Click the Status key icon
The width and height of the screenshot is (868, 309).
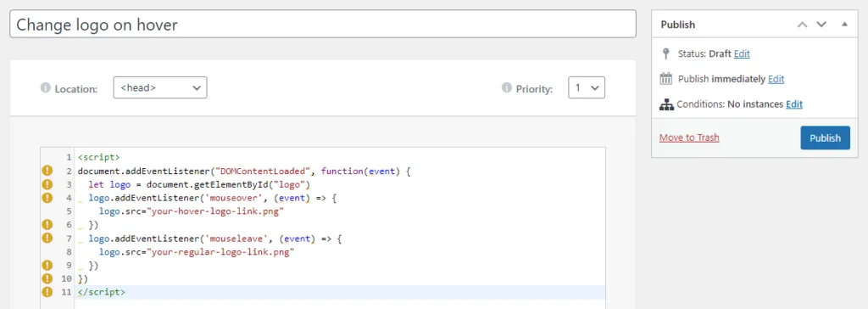click(x=666, y=53)
